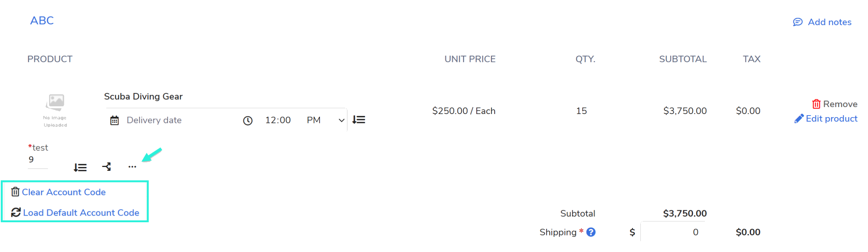Click the Scuba Diving Gear product name
The image size is (868, 252).
pos(143,96)
